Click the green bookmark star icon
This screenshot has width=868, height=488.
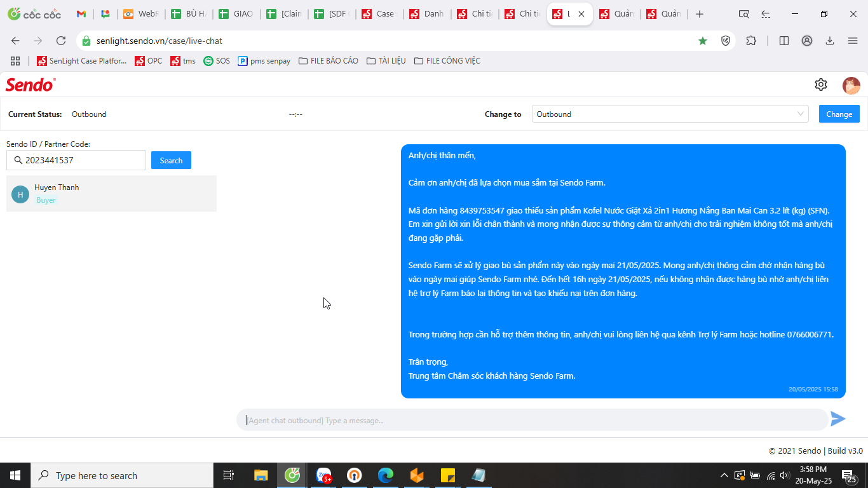703,41
